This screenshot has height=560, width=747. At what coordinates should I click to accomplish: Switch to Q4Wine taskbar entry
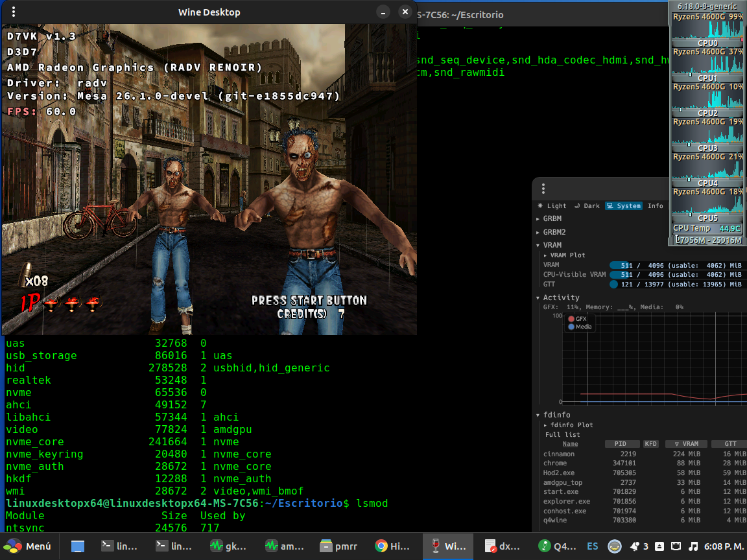coord(558,546)
